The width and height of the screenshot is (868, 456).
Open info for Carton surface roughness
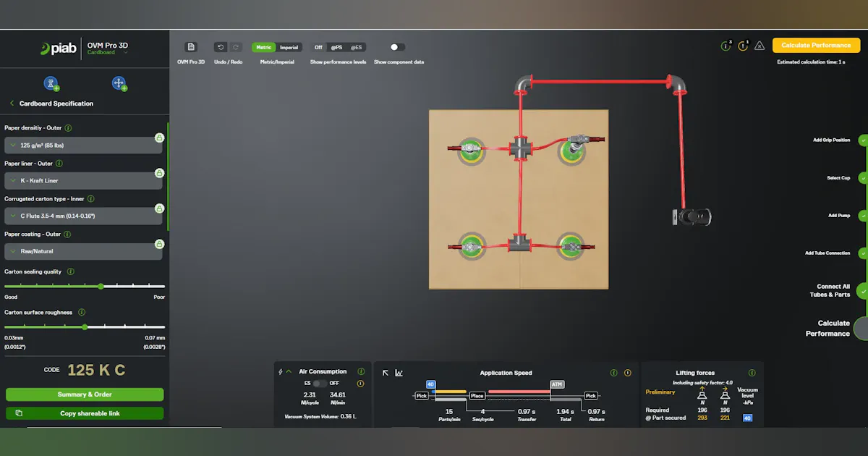82,313
